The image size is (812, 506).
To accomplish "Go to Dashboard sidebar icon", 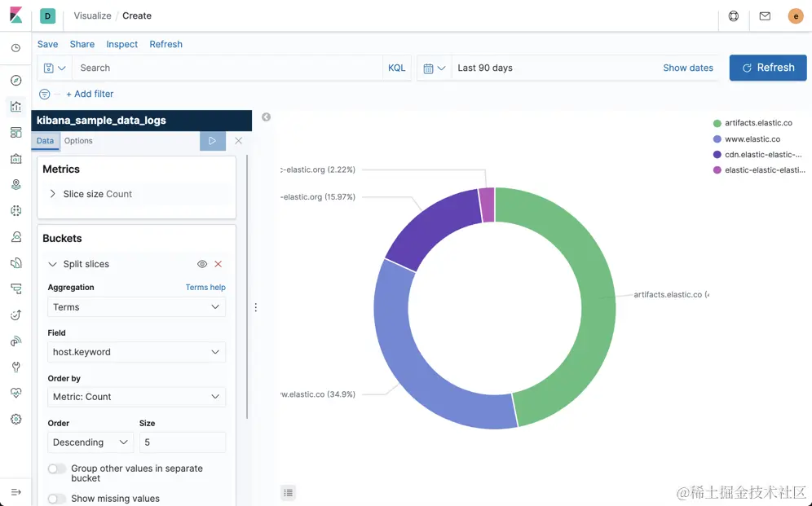I will tap(16, 133).
